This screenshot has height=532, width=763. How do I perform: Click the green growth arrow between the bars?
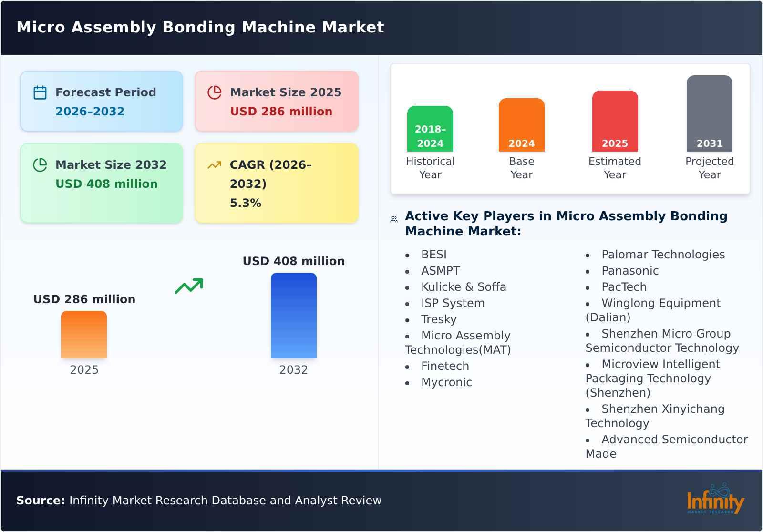click(x=188, y=286)
